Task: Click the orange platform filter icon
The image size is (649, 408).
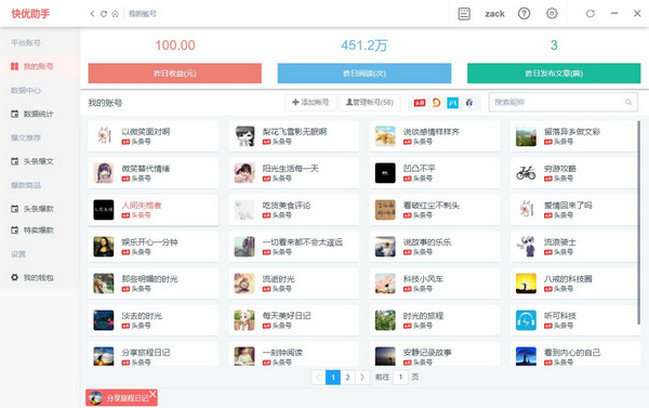Action: [436, 102]
